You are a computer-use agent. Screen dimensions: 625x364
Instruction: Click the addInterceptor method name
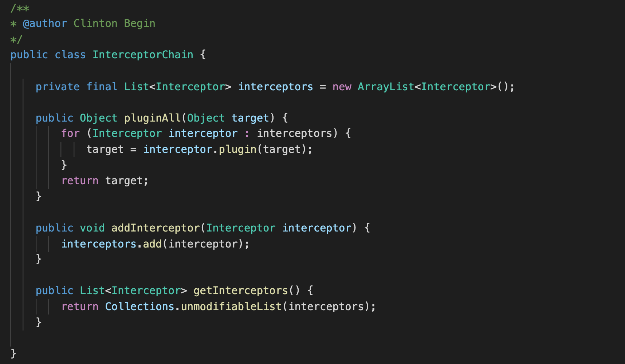click(156, 228)
